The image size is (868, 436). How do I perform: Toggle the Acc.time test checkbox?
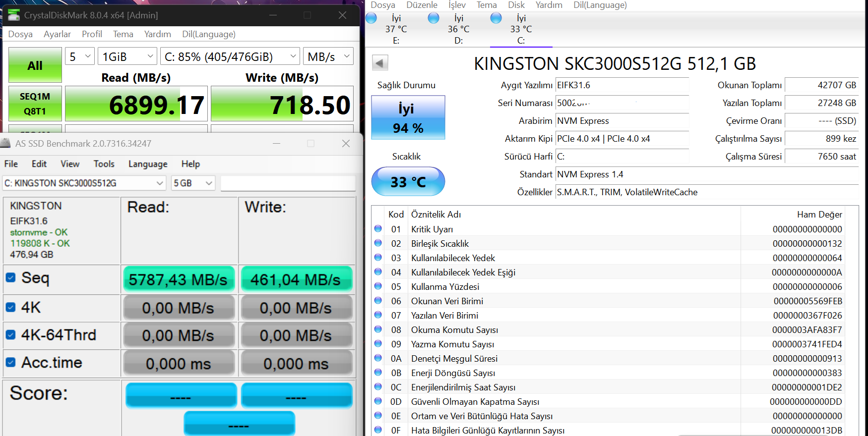[10, 362]
